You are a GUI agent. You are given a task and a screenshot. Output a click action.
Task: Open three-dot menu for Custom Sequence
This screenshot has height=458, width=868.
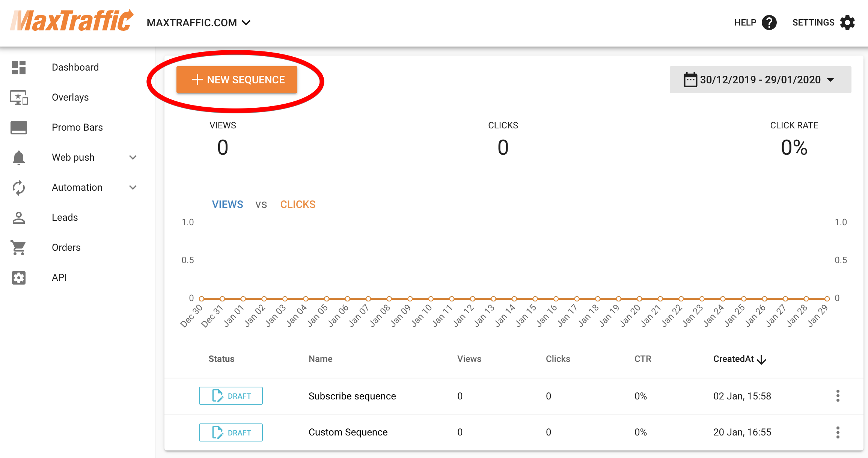(x=838, y=432)
